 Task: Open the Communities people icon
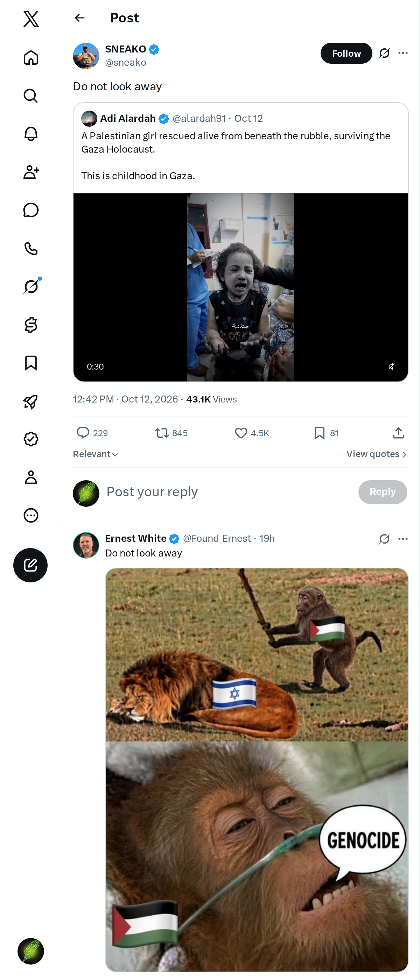click(x=31, y=172)
